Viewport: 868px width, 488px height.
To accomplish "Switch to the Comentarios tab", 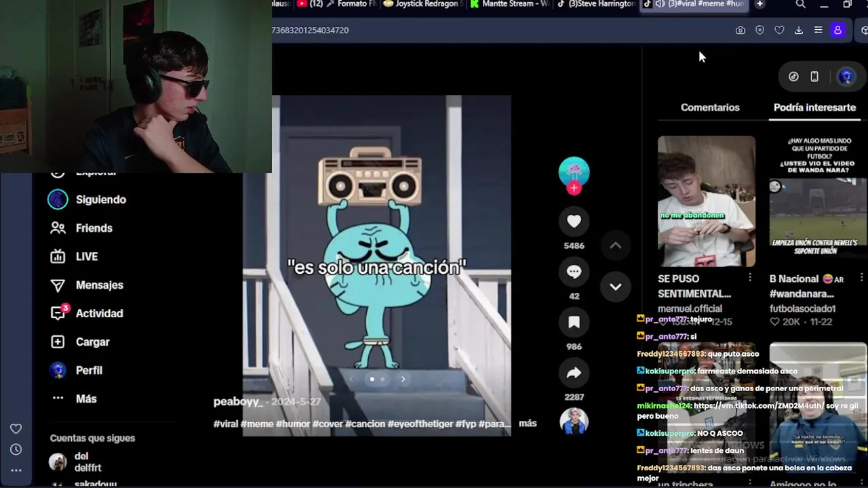I will coord(710,107).
